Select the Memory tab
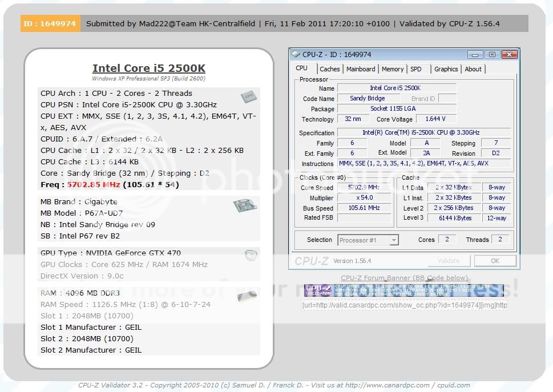Screen dimensions: 553x392 click(393, 69)
